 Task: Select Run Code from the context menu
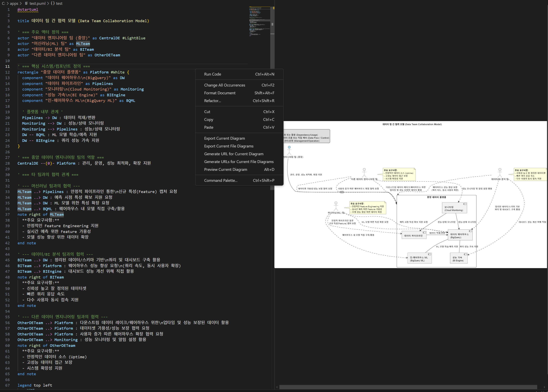212,74
